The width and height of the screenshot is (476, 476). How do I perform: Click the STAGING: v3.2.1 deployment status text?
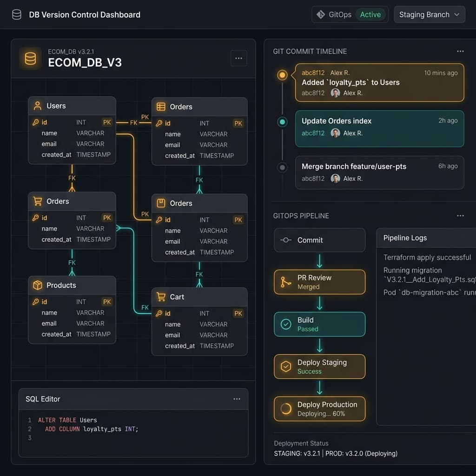coord(297,454)
